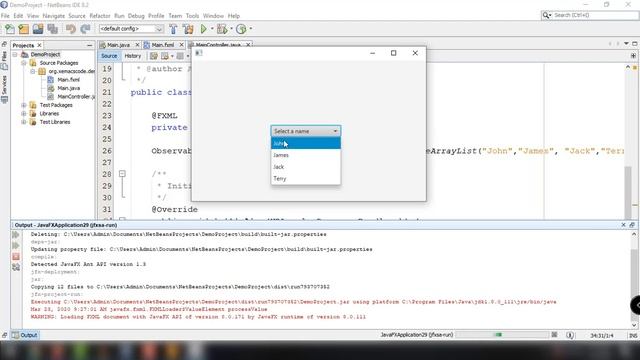Close the Projects panel tab
Image resolution: width=640 pixels, height=360 pixels.
[x=39, y=45]
